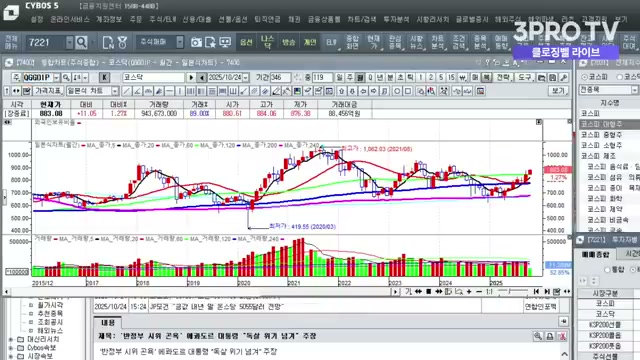The image size is (640, 360).
Task: Click the 나스닥 green toolbar button
Action: coord(267,42)
